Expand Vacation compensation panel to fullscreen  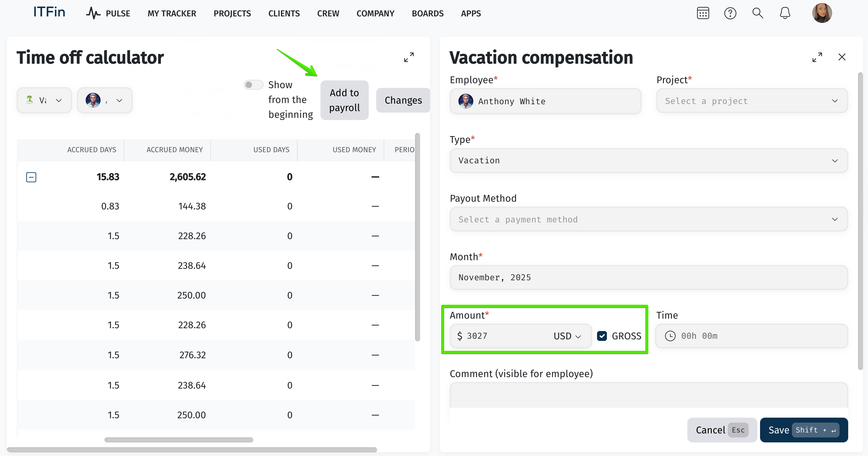(817, 57)
